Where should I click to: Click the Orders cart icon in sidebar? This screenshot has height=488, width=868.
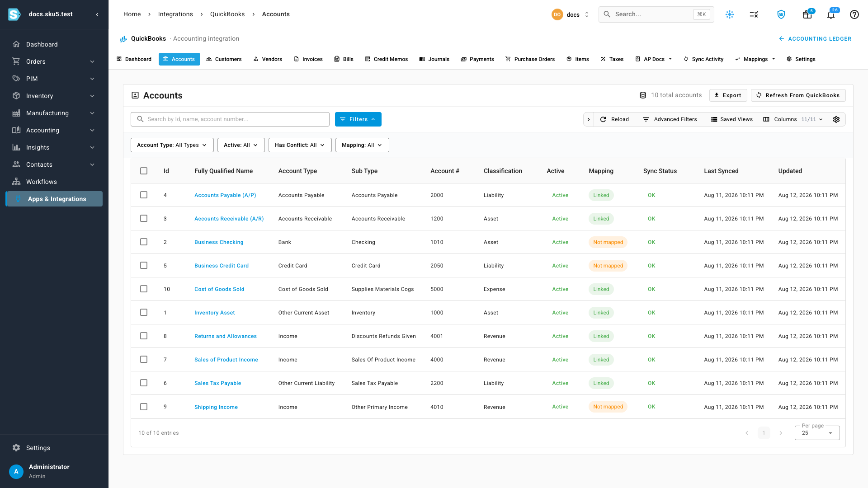coord(16,61)
